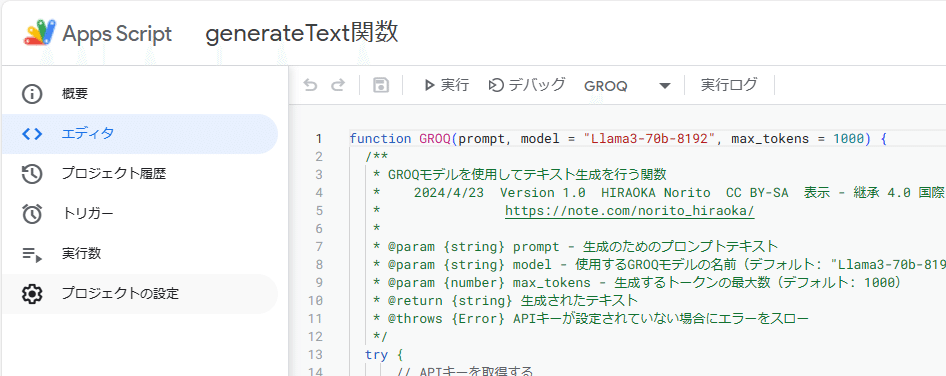Click the Apps Script logo icon

click(40, 33)
